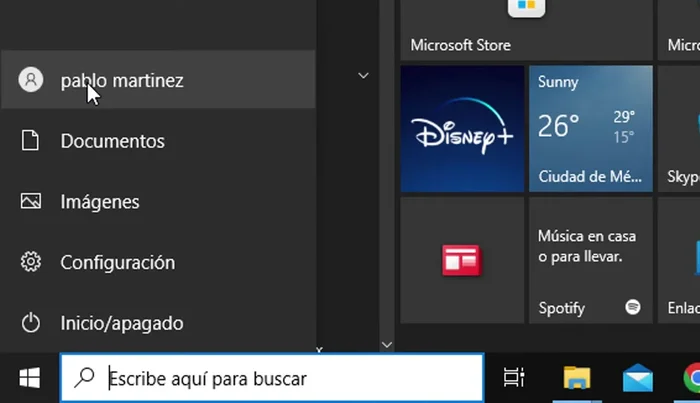Launch the Disney+ tile
The width and height of the screenshot is (700, 403).
point(462,129)
